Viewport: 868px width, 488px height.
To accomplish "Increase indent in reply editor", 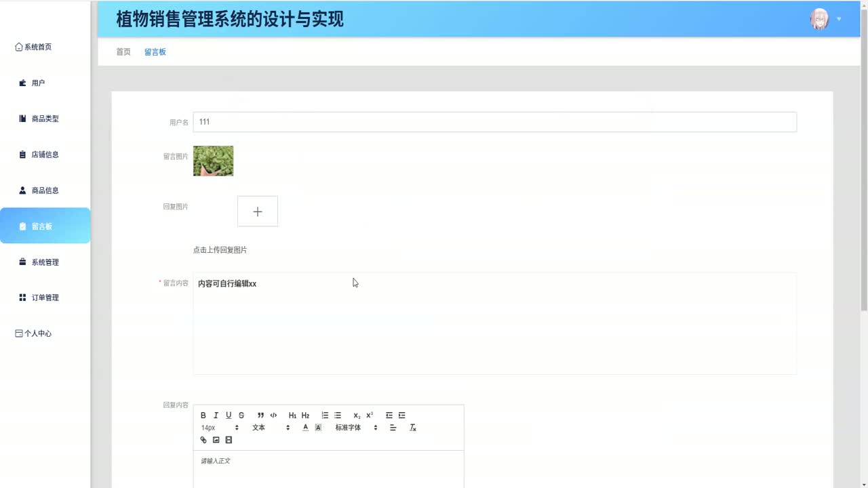I will click(402, 415).
